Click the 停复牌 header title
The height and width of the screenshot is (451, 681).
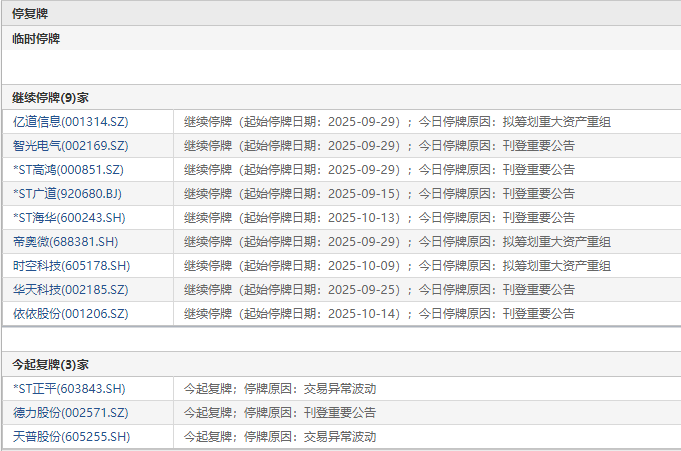pyautogui.click(x=30, y=13)
